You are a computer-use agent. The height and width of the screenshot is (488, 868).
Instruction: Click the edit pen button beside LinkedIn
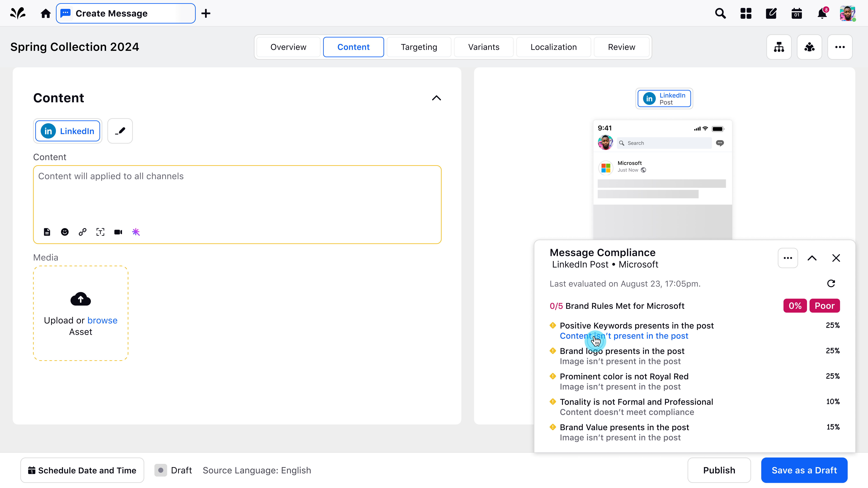tap(120, 131)
